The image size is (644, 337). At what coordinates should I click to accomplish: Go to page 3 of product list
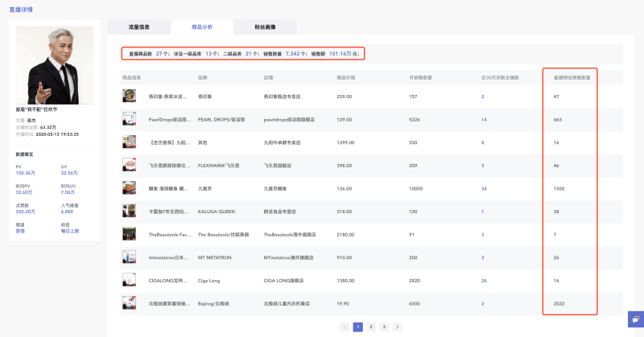(x=384, y=327)
